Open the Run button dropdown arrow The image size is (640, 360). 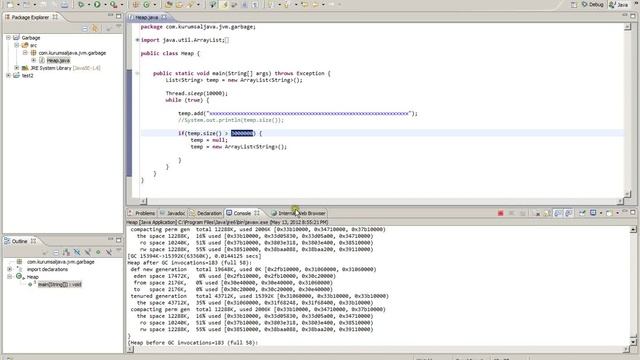(105, 4)
